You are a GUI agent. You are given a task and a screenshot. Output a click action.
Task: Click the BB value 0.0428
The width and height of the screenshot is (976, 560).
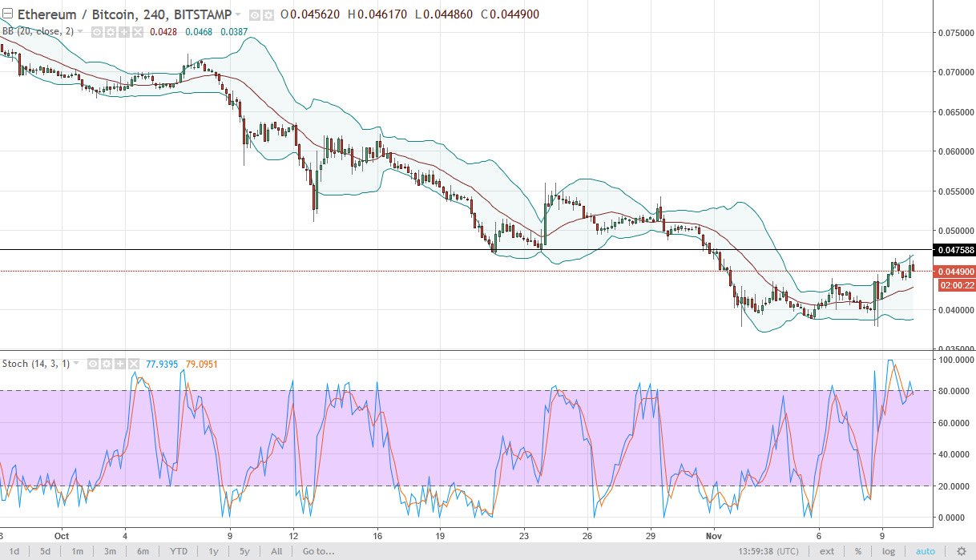click(163, 32)
